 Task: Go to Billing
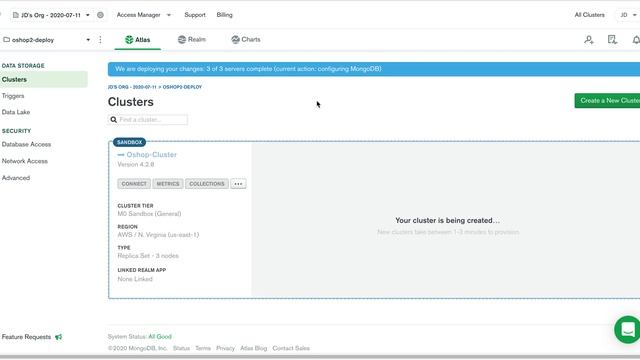click(224, 15)
